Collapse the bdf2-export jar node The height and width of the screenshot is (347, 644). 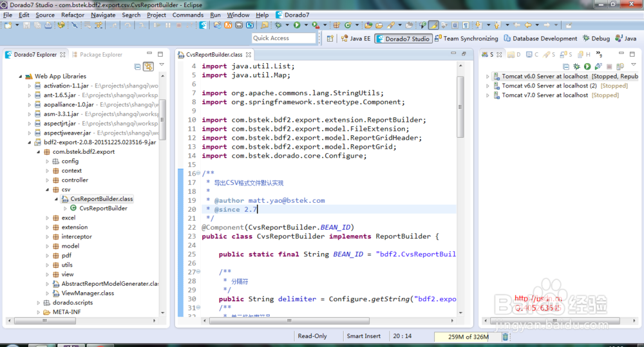pyautogui.click(x=29, y=142)
